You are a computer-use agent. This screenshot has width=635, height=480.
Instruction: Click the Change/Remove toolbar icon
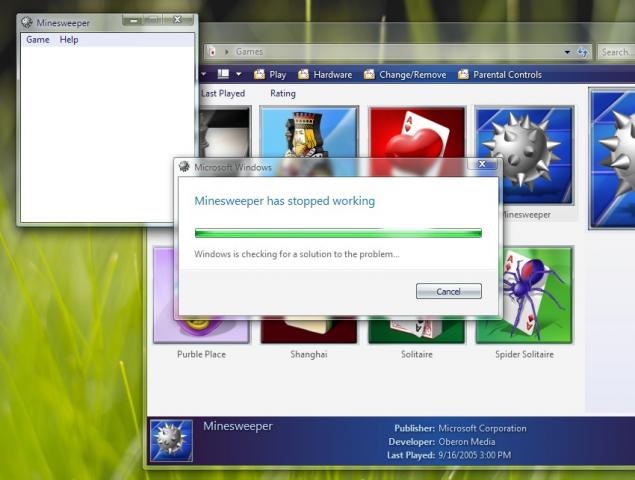pyautogui.click(x=369, y=75)
